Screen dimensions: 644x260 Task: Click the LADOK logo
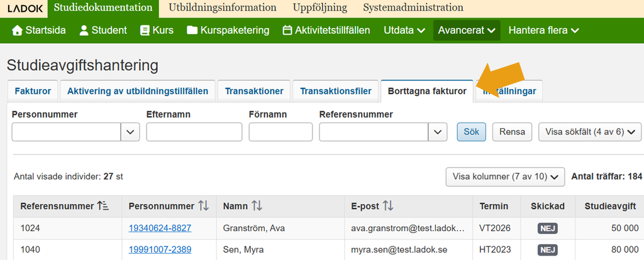tap(25, 8)
